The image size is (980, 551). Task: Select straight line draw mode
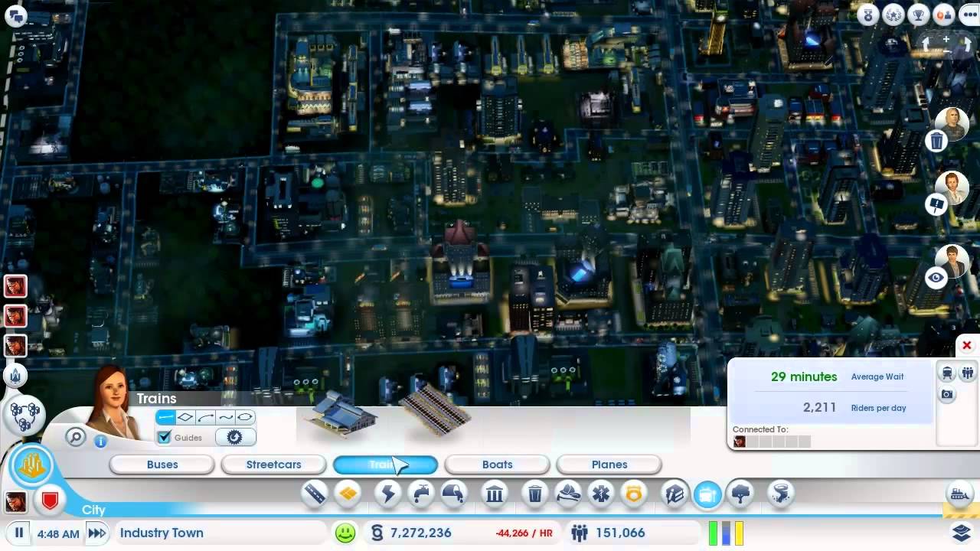[x=166, y=417]
